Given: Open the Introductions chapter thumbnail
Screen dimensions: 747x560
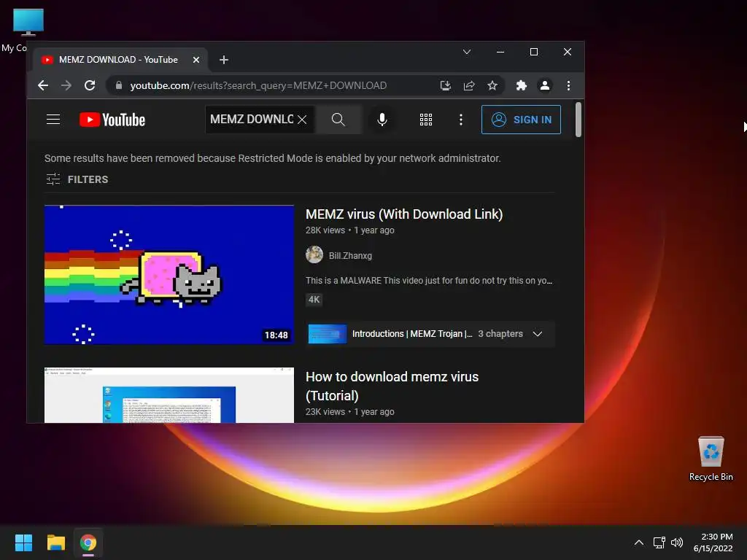Looking at the screenshot, I should [328, 334].
